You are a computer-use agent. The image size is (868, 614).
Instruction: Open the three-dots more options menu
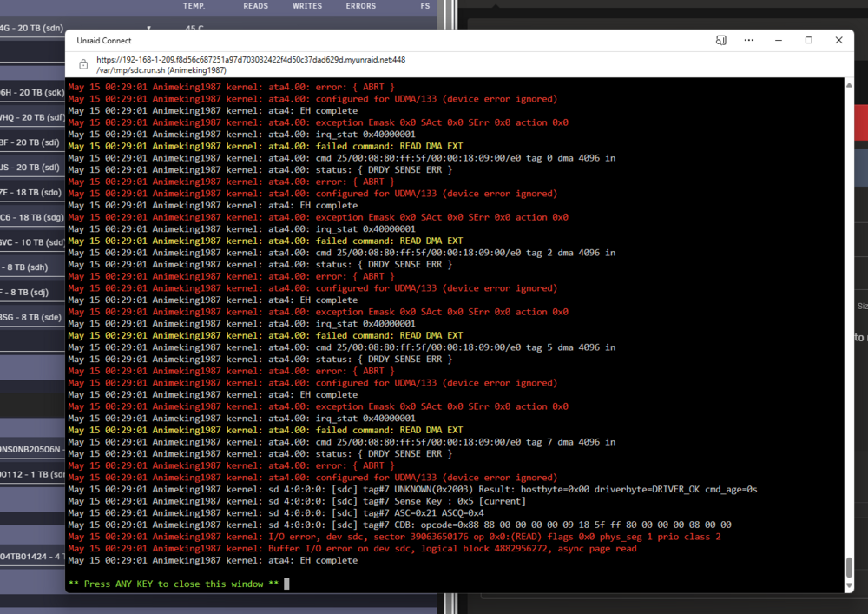coord(749,41)
